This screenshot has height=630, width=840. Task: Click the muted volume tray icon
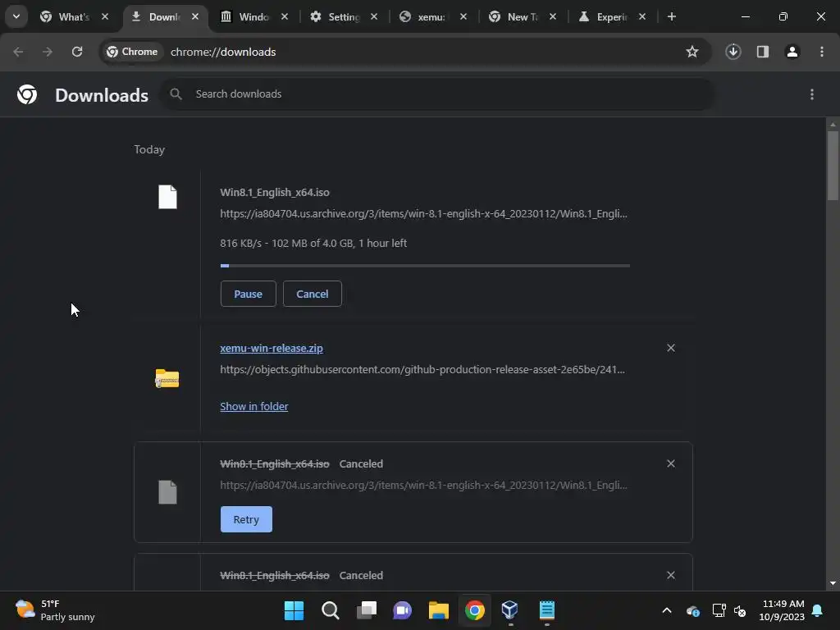[740, 610]
